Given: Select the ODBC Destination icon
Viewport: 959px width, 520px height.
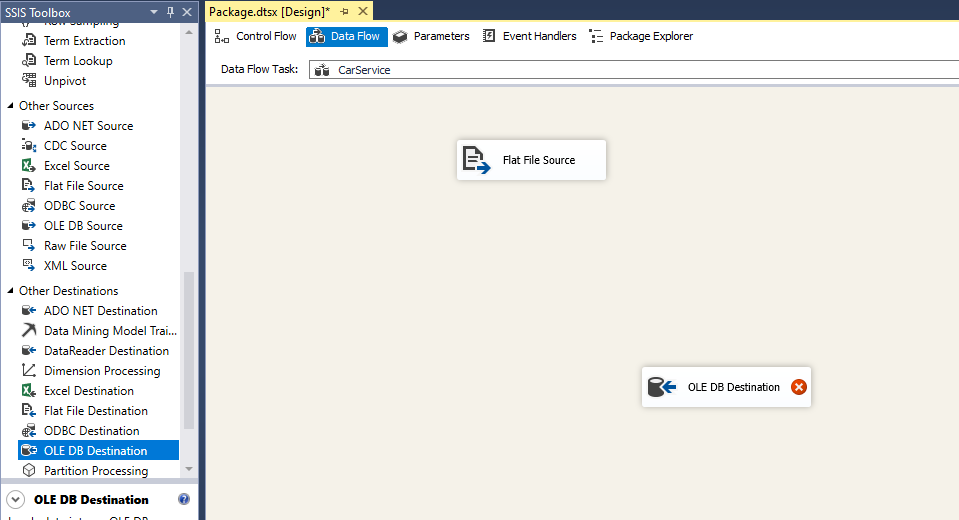Looking at the screenshot, I should tap(29, 431).
